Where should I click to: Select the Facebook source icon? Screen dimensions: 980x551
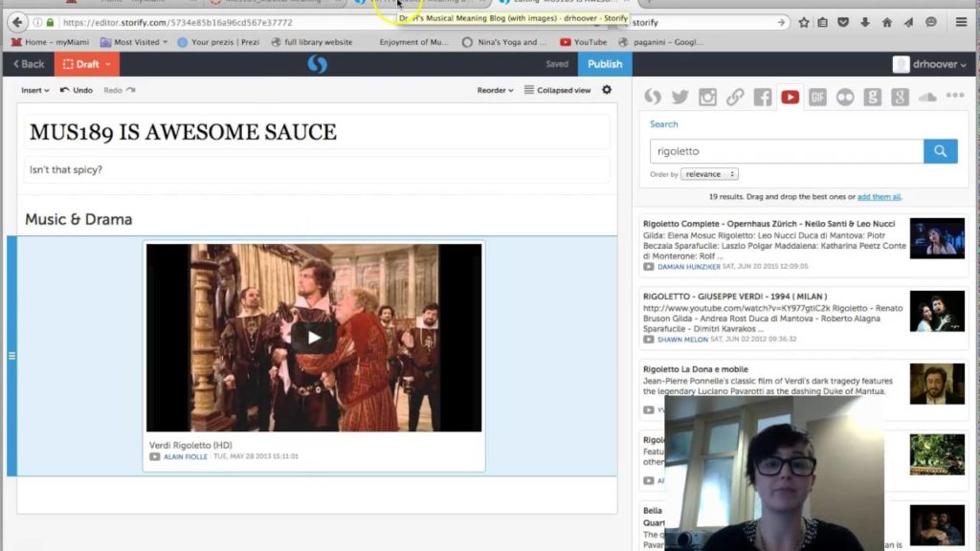(763, 97)
